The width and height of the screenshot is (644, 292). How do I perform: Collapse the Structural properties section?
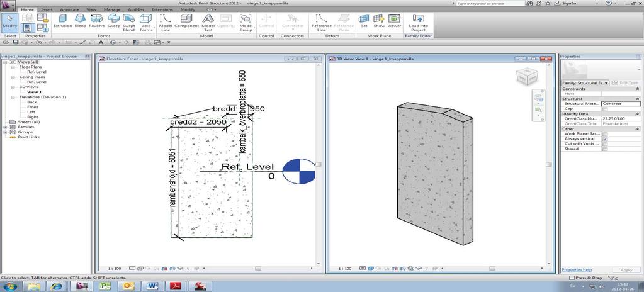(x=638, y=99)
